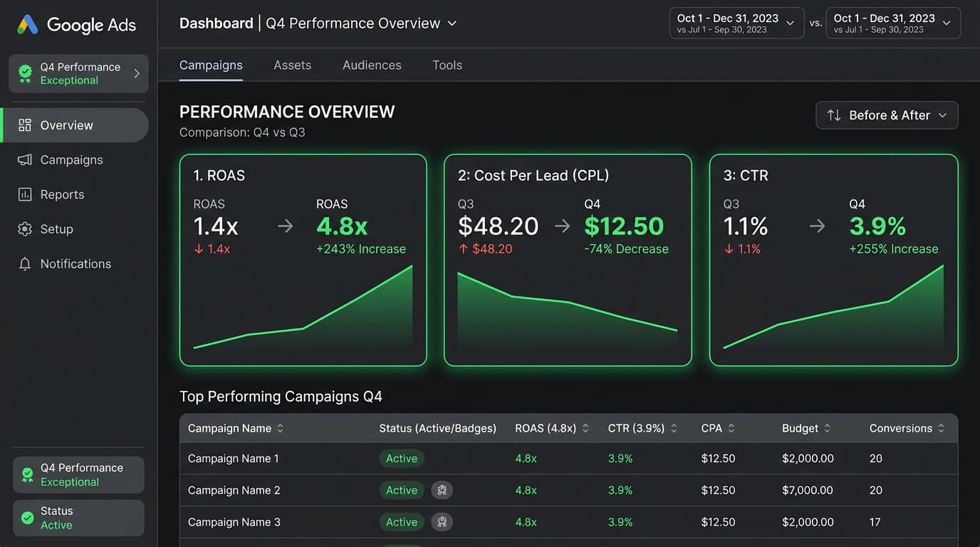This screenshot has width=980, height=547.
Task: Click the Notifications bell icon in sidebar
Action: click(25, 264)
